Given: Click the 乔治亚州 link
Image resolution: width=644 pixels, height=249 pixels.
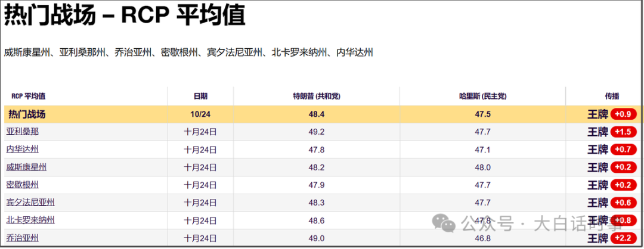Looking at the screenshot, I should pyautogui.click(x=23, y=238).
